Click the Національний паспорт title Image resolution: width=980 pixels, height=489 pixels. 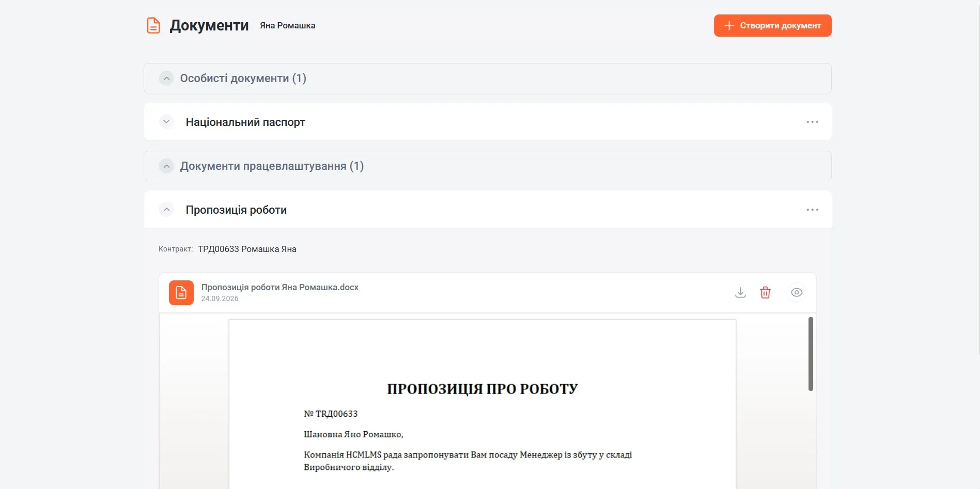[245, 122]
